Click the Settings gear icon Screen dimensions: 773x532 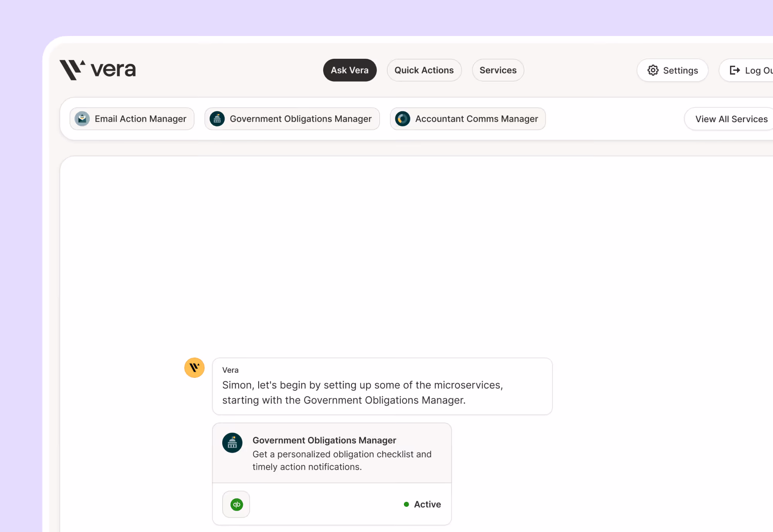(653, 70)
